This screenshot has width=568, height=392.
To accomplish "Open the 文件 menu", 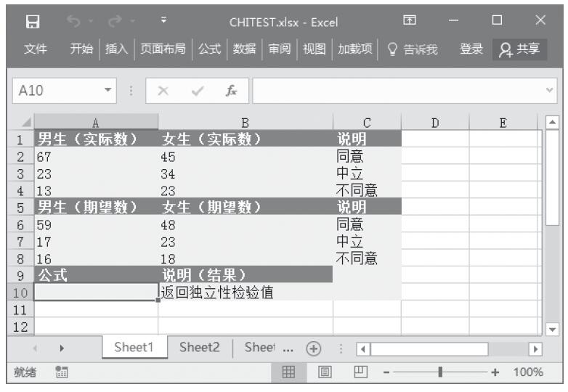I will tap(36, 49).
